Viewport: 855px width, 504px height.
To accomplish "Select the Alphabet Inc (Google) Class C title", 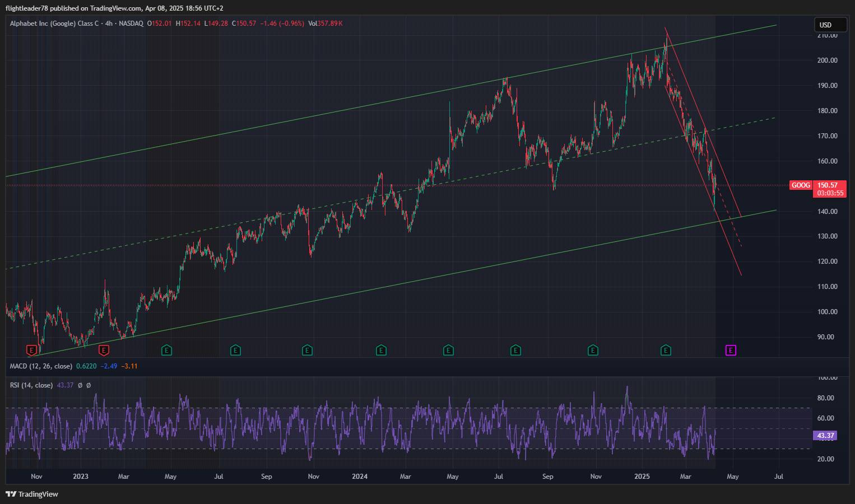I will (x=54, y=24).
